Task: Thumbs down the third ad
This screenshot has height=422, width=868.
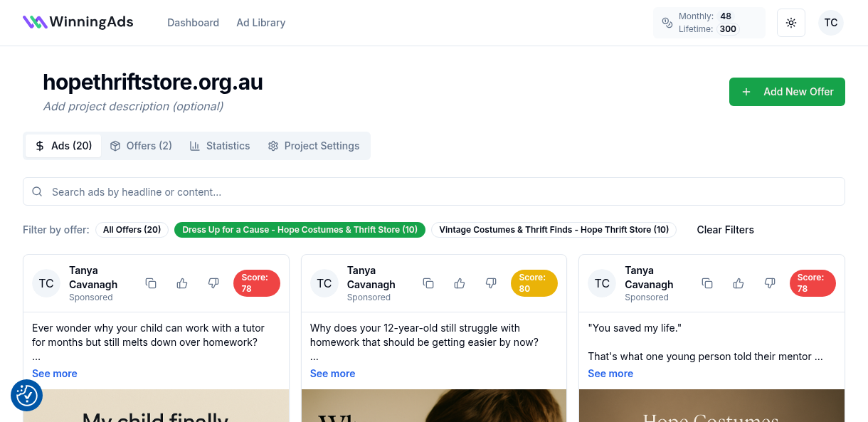Action: tap(770, 283)
